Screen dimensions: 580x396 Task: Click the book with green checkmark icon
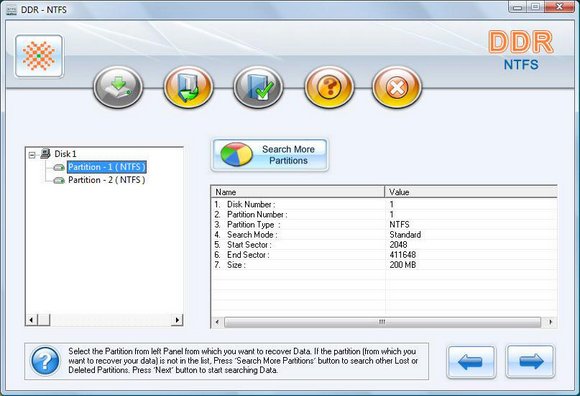click(x=258, y=87)
